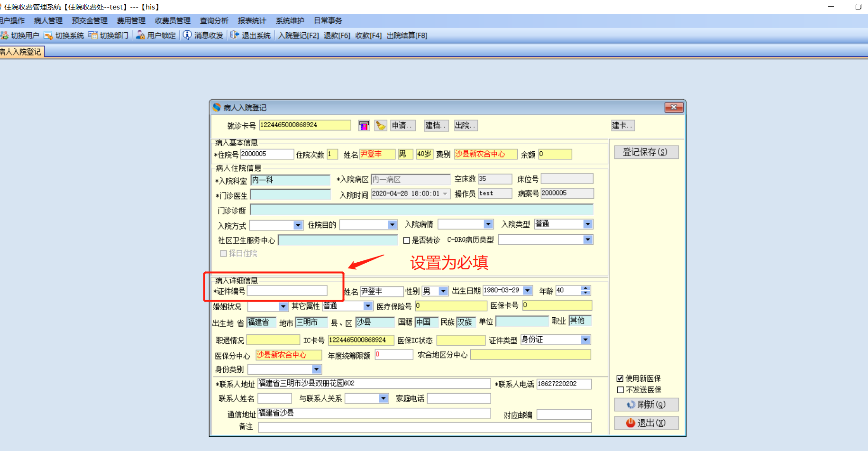Save registration with 登记保存(S)
The height and width of the screenshot is (451, 868).
click(x=646, y=152)
